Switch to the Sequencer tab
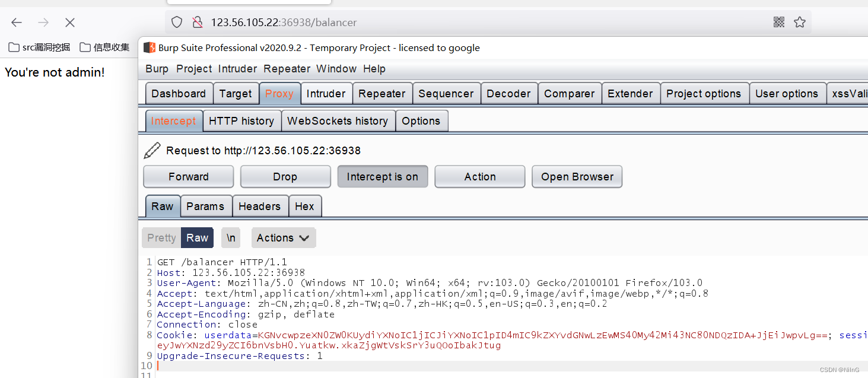868x378 pixels. point(446,94)
